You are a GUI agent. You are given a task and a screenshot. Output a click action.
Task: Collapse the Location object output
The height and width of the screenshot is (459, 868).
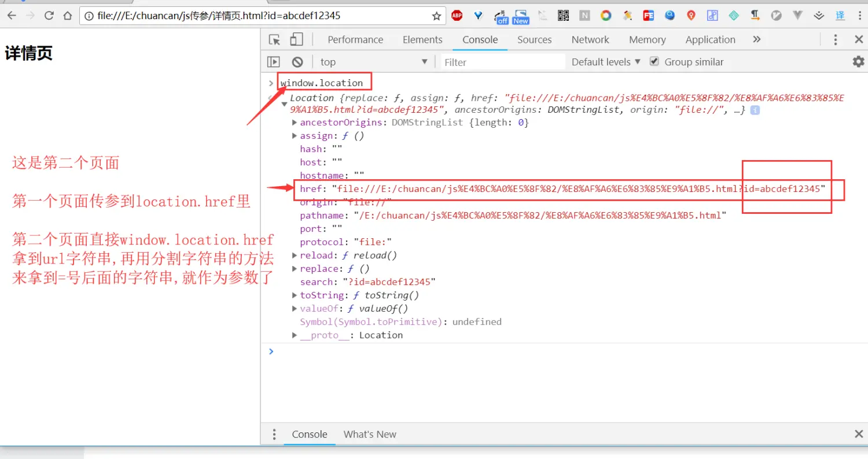click(284, 104)
